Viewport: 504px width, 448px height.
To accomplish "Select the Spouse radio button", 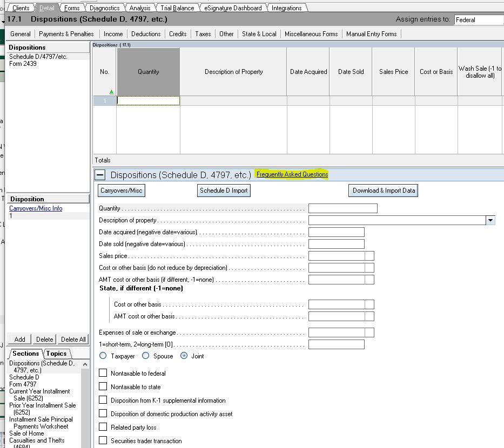I will pos(145,356).
